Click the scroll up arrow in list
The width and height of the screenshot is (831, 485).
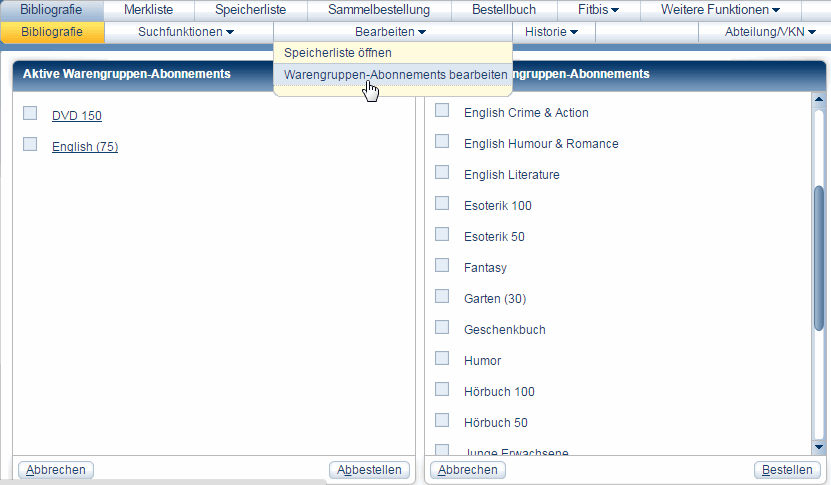(819, 100)
